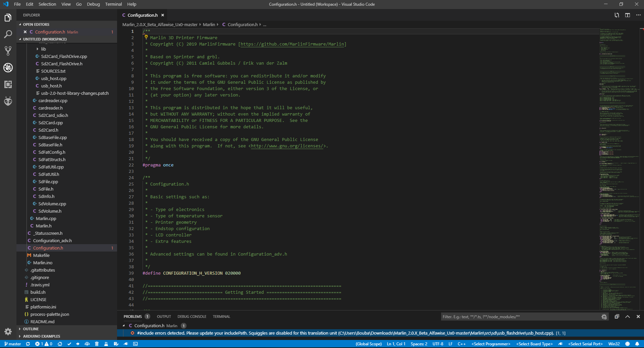Run PlatformIO Test flask icon
Viewport: 644px width, 348px height.
coord(106,344)
